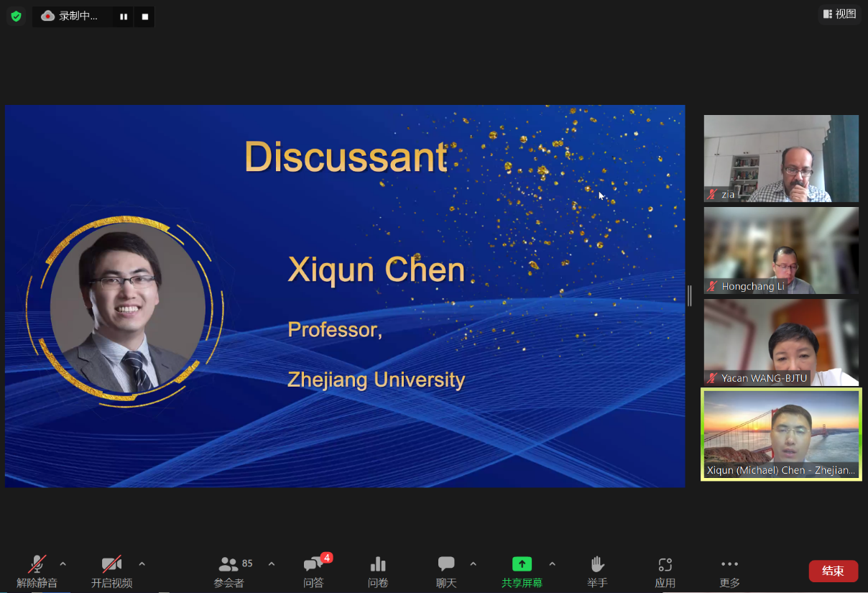Select Yacan WANG-BJTU's video thumbnail

point(781,342)
